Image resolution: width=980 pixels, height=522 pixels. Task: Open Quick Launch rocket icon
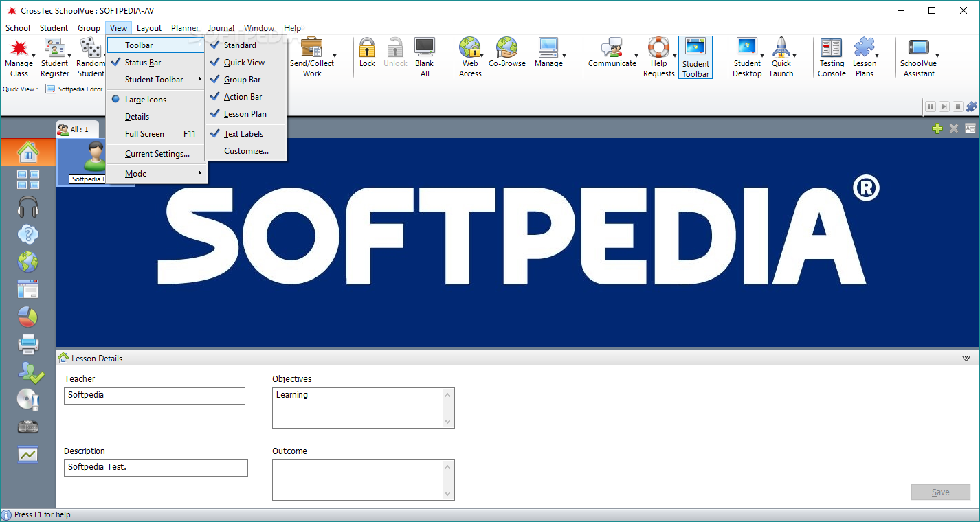pyautogui.click(x=781, y=47)
